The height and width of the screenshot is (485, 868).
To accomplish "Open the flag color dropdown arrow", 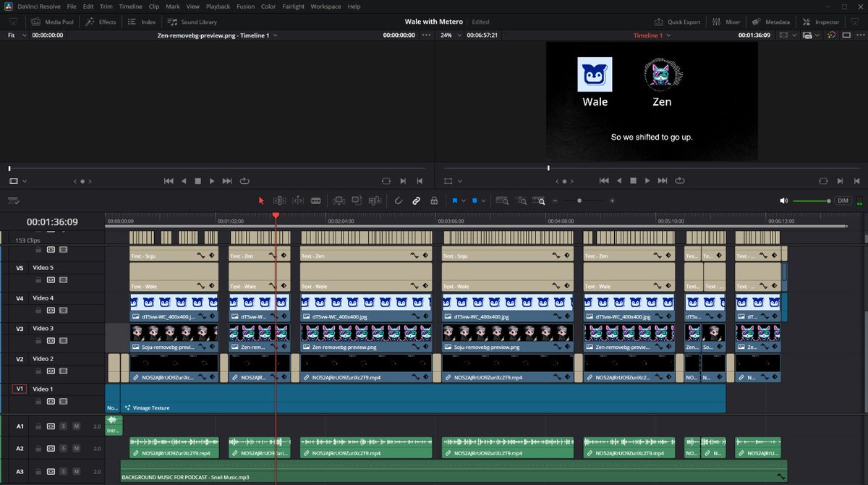I will click(x=463, y=201).
